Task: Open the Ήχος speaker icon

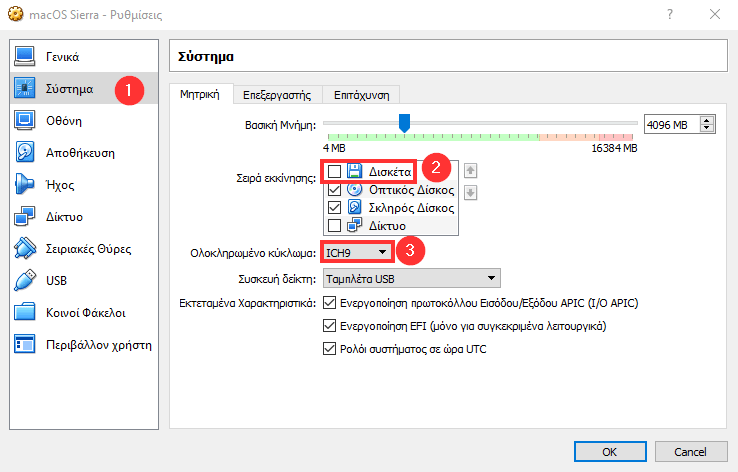Action: point(24,184)
